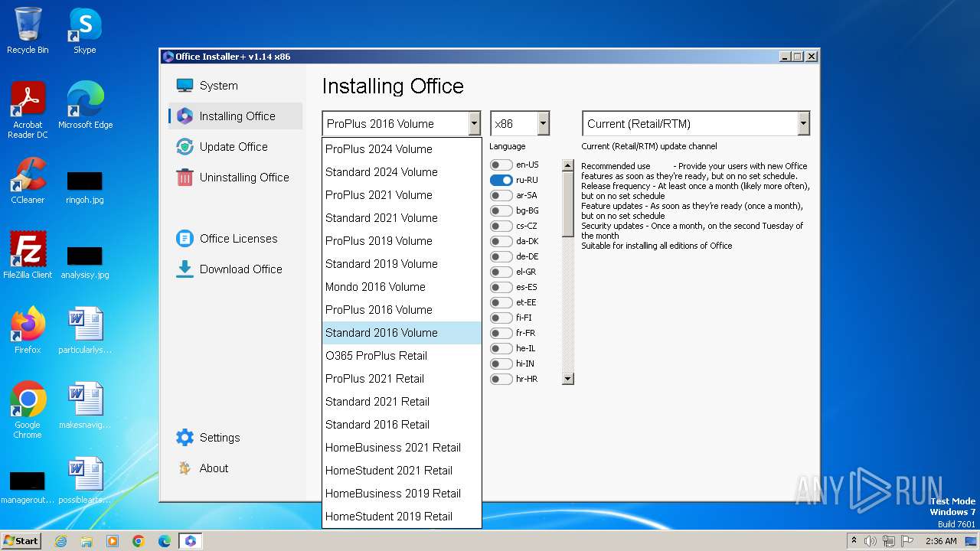Open Google Chrome desktop shortcut

click(28, 410)
